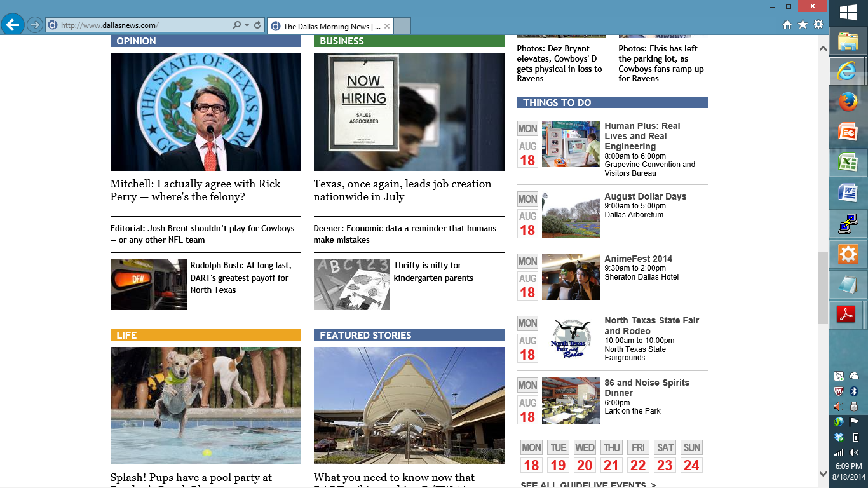Image resolution: width=868 pixels, height=488 pixels.
Task: Open the PuTTY taskbar icon
Action: (848, 223)
